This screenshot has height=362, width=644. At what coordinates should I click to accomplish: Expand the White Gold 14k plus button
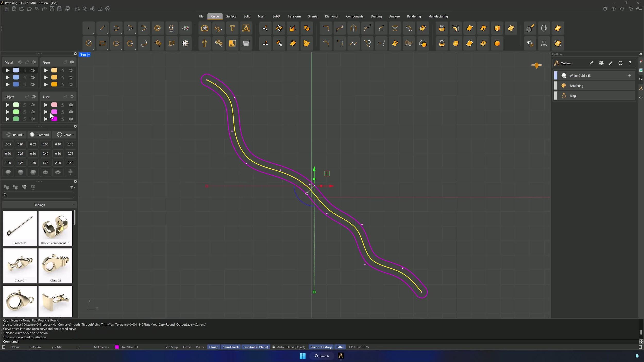629,75
